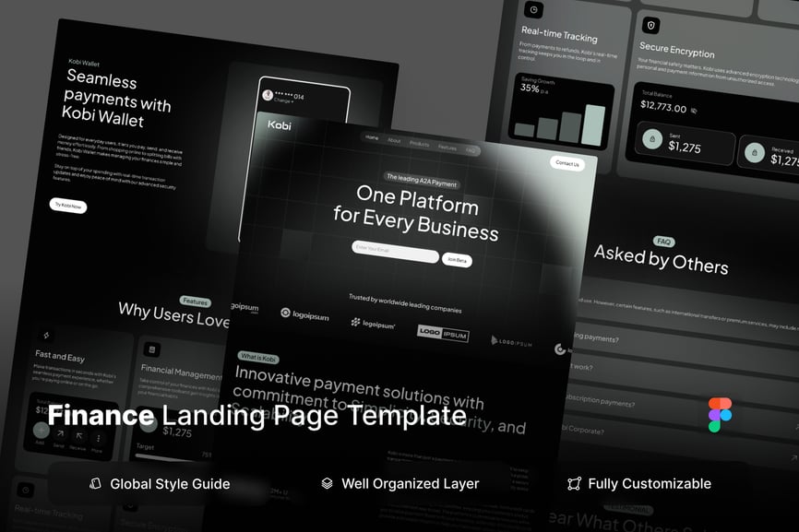Click the Fully Customizable vector icon
Viewport: 799px width, 532px height.
574,483
